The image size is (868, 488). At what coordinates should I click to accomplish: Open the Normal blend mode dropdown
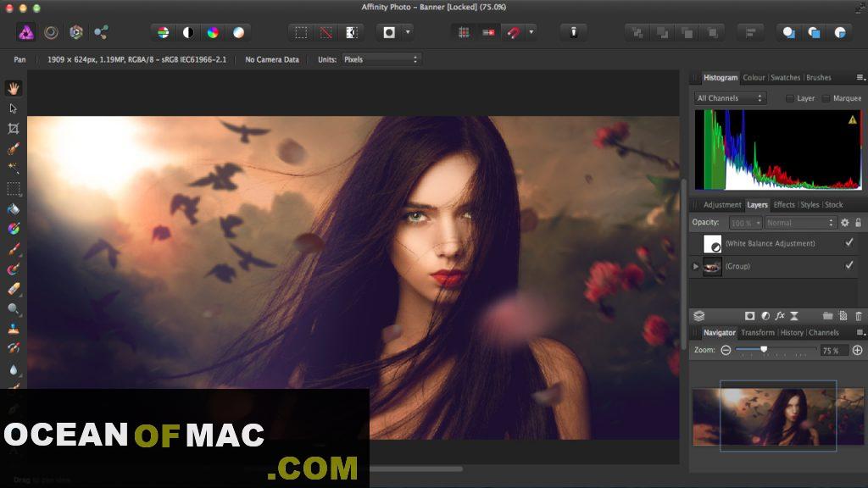tap(800, 223)
